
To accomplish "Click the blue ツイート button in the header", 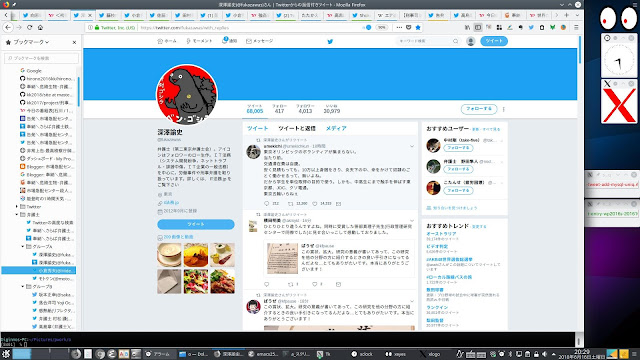I will pyautogui.click(x=494, y=41).
